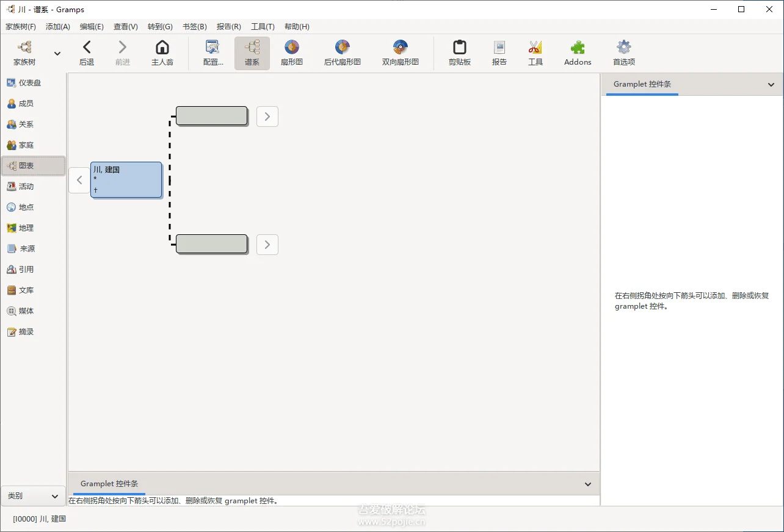Open the 报告 reports toolbar icon
This screenshot has height=532, width=784.
(x=499, y=52)
